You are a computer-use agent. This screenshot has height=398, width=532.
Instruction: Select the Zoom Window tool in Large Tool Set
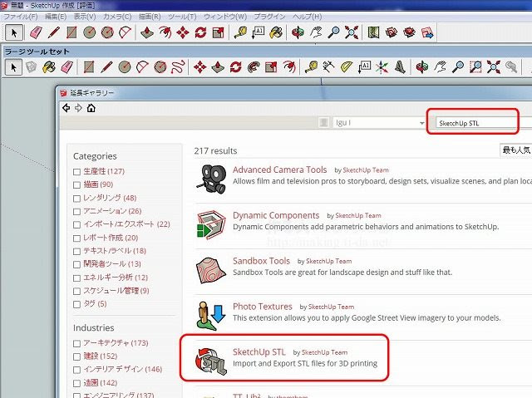[x=475, y=66]
